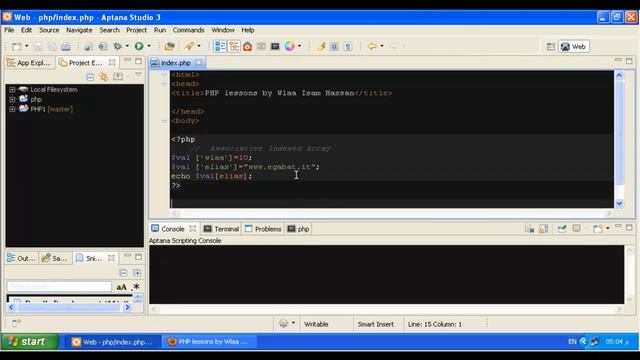Image resolution: width=640 pixels, height=360 pixels.
Task: Click the Back navigation yellow arrow
Action: click(372, 46)
